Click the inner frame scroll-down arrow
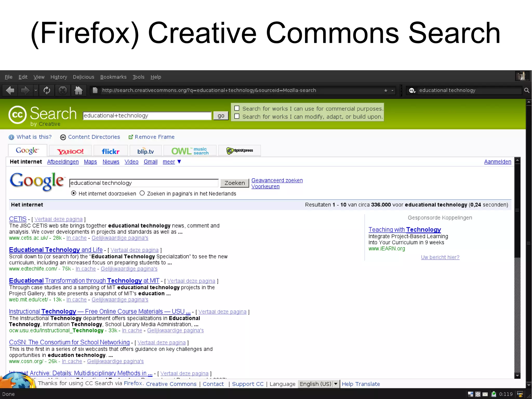This screenshot has height=399, width=532. (517, 375)
